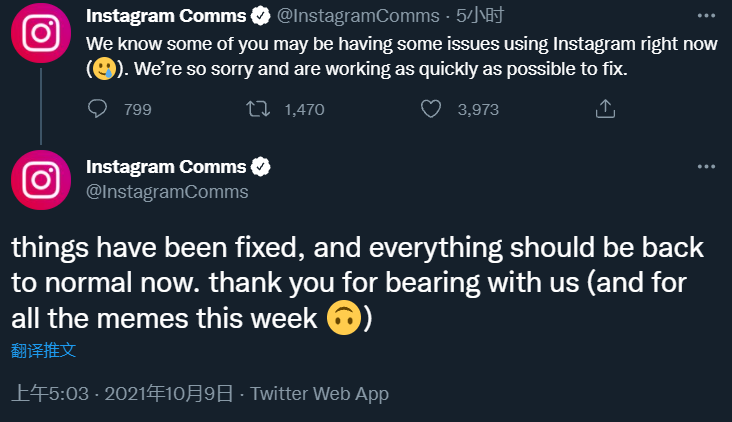Click the 翻译推文 translate link
The width and height of the screenshot is (732, 422).
point(44,350)
